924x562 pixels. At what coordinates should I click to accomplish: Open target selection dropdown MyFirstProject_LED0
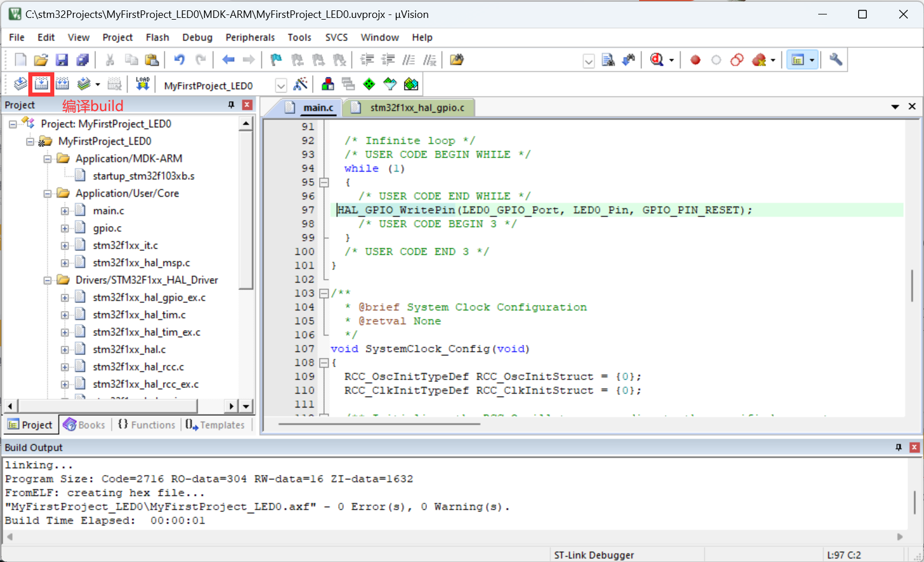pyautogui.click(x=281, y=86)
